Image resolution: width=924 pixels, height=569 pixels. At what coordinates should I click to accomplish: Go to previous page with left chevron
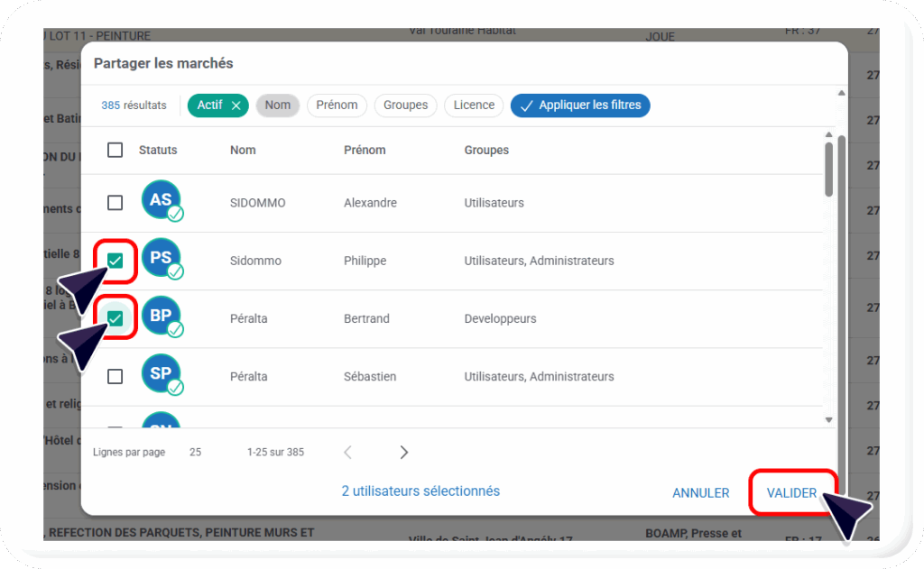point(348,452)
